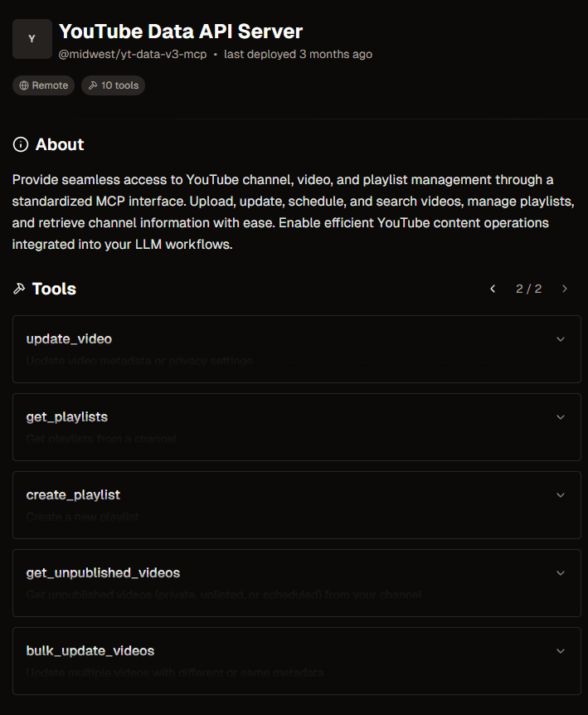
Task: Expand get_unpublished_videos with its chevron
Action: tap(561, 573)
